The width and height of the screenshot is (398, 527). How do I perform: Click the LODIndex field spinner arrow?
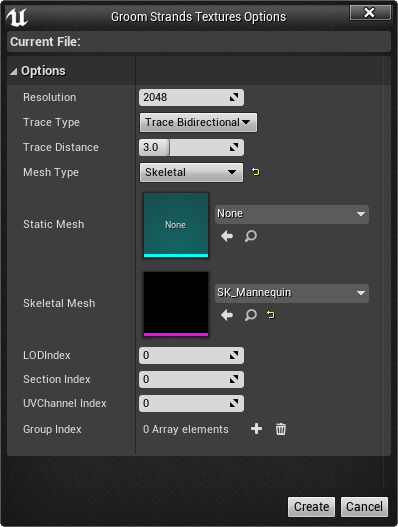point(234,355)
